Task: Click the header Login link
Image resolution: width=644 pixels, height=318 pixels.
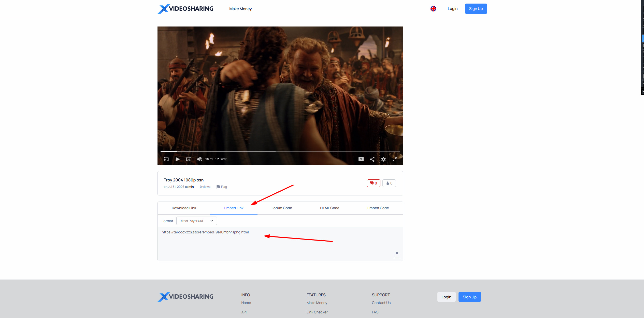Action: pyautogui.click(x=453, y=9)
